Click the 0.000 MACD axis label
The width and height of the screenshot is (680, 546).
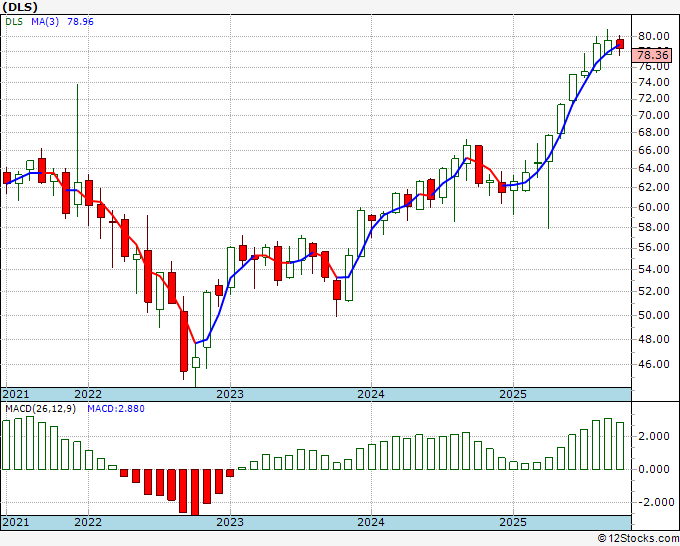click(x=654, y=469)
